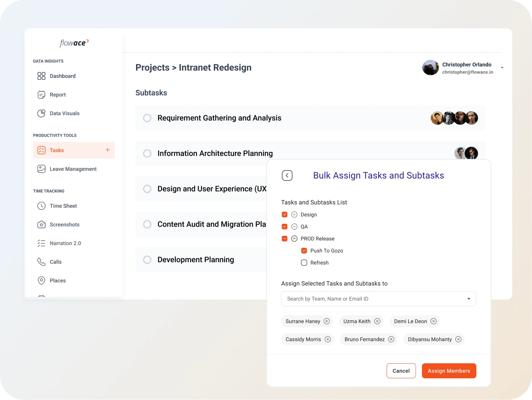Screen dimensions: 532x400
Task: Click the Cancel button
Action: coord(401,371)
